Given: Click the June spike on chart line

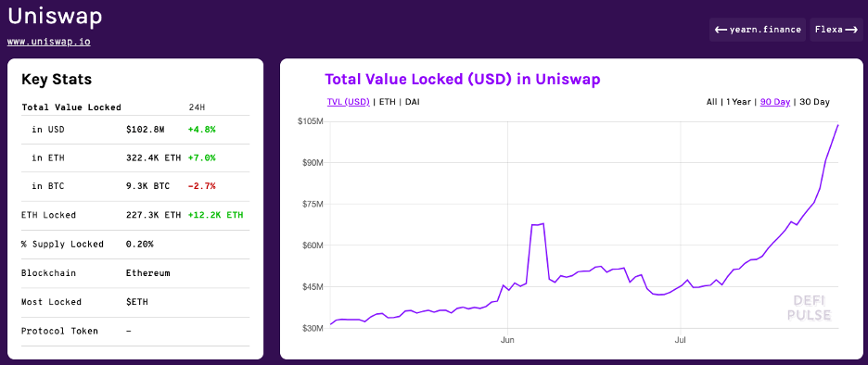Looking at the screenshot, I should [538, 224].
